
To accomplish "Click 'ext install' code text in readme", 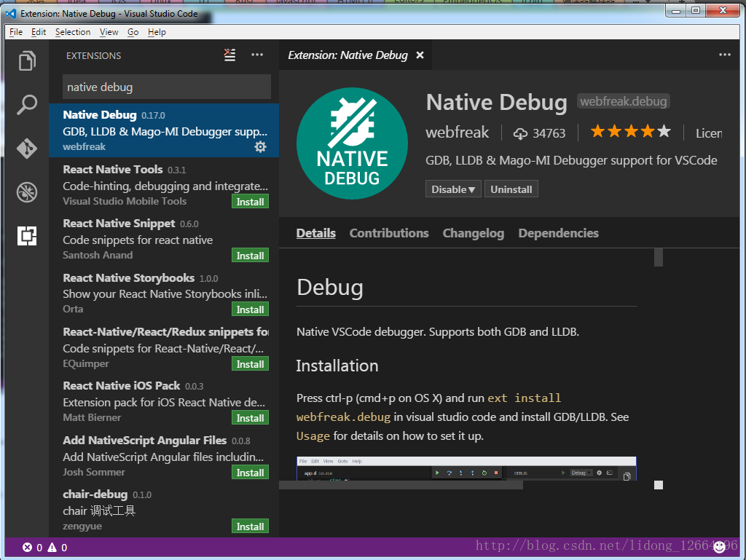I will coord(524,398).
